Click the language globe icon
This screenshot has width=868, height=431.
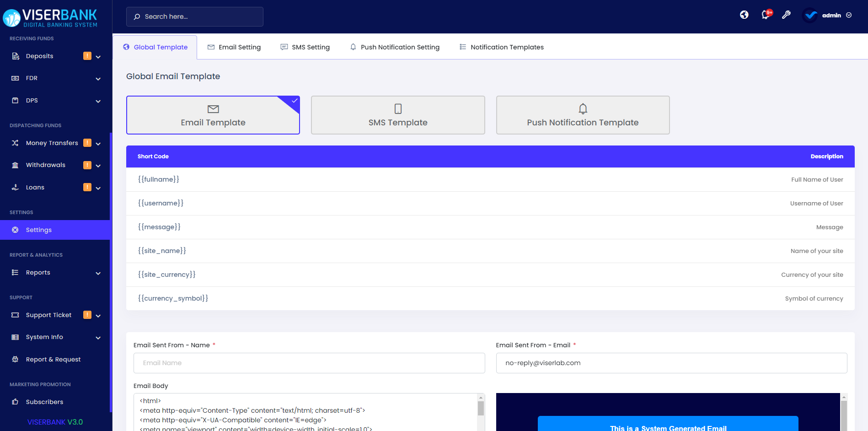(744, 15)
